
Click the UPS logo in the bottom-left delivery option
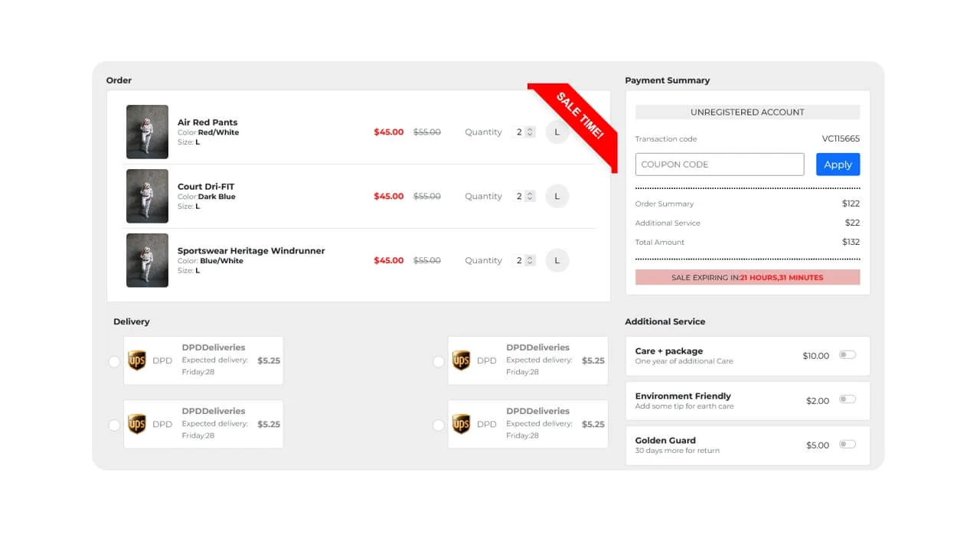(x=136, y=425)
